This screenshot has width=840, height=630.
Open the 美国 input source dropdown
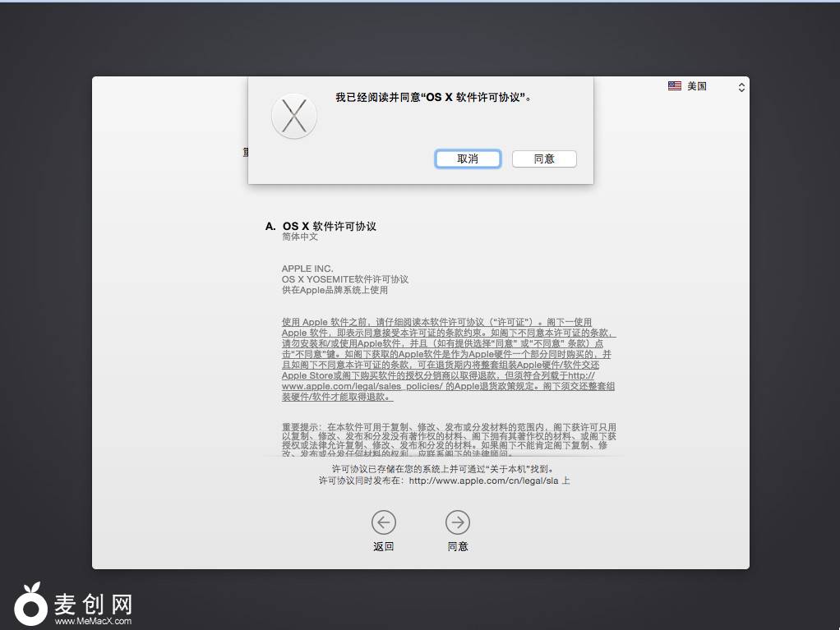706,86
